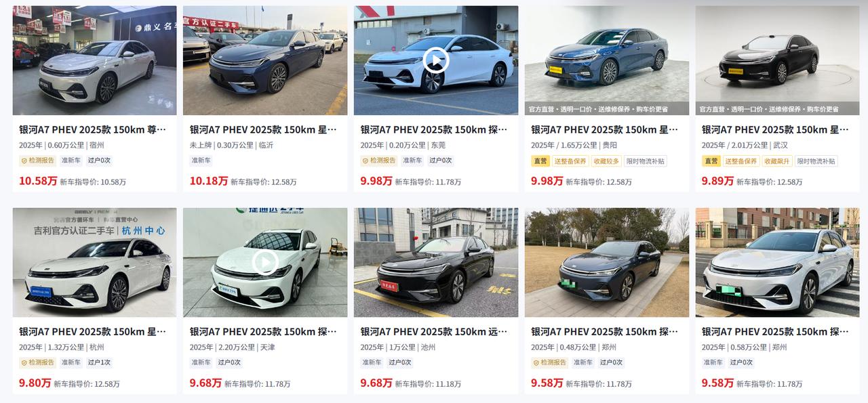Open the 检测报告 badge on the Hangzhou listing

point(38,362)
